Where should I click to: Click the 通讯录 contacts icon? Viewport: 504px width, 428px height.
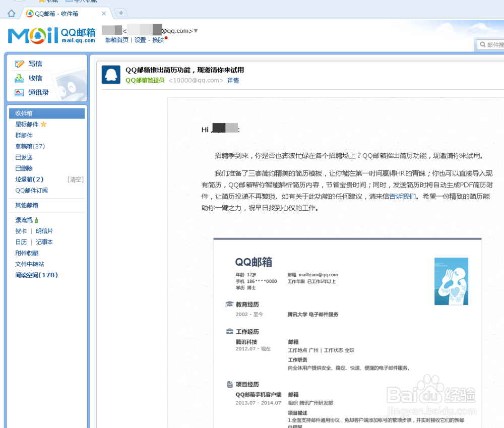[19, 93]
